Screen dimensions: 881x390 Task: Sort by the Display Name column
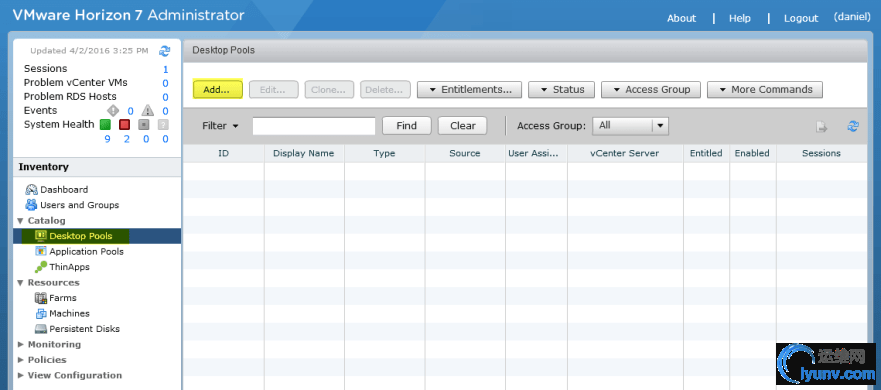304,153
